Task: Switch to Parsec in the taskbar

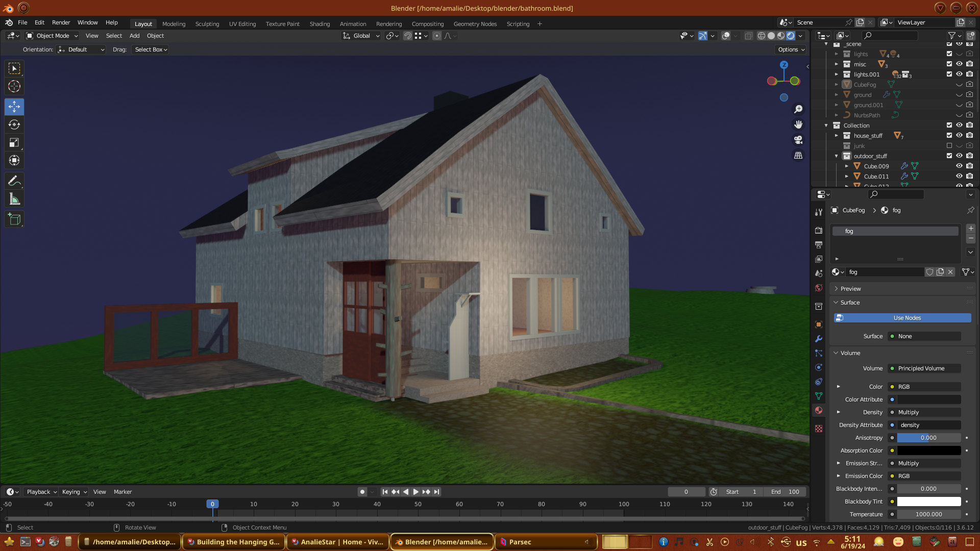Action: 520,542
